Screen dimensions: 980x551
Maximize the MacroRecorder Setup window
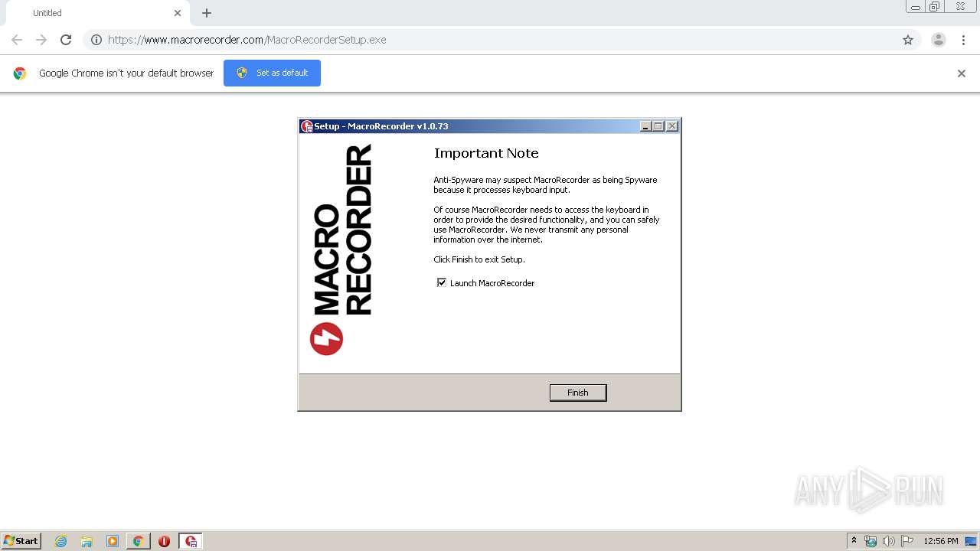pyautogui.click(x=658, y=126)
